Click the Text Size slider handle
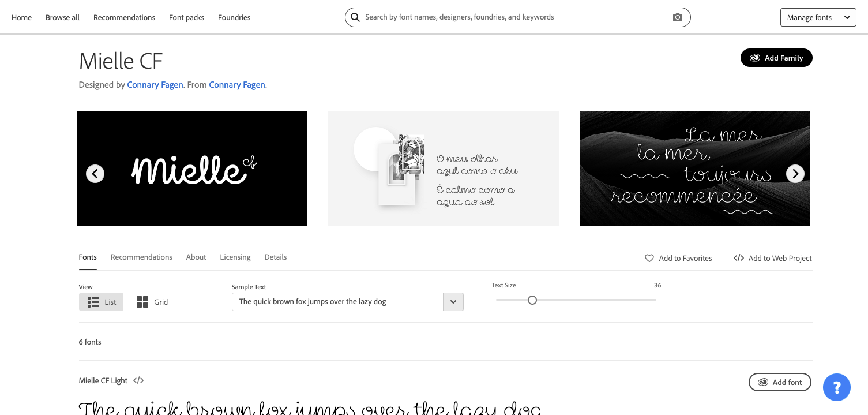The height and width of the screenshot is (415, 868). click(532, 300)
